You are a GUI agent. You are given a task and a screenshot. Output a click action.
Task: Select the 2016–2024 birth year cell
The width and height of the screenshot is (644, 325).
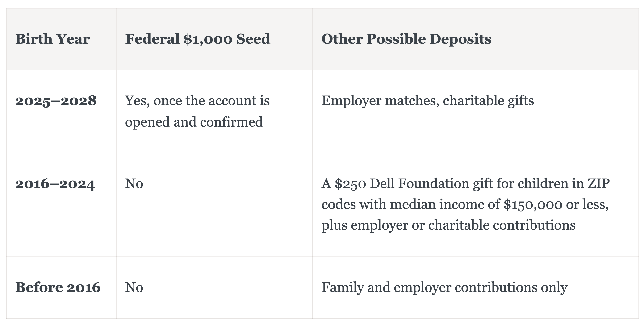(x=55, y=184)
